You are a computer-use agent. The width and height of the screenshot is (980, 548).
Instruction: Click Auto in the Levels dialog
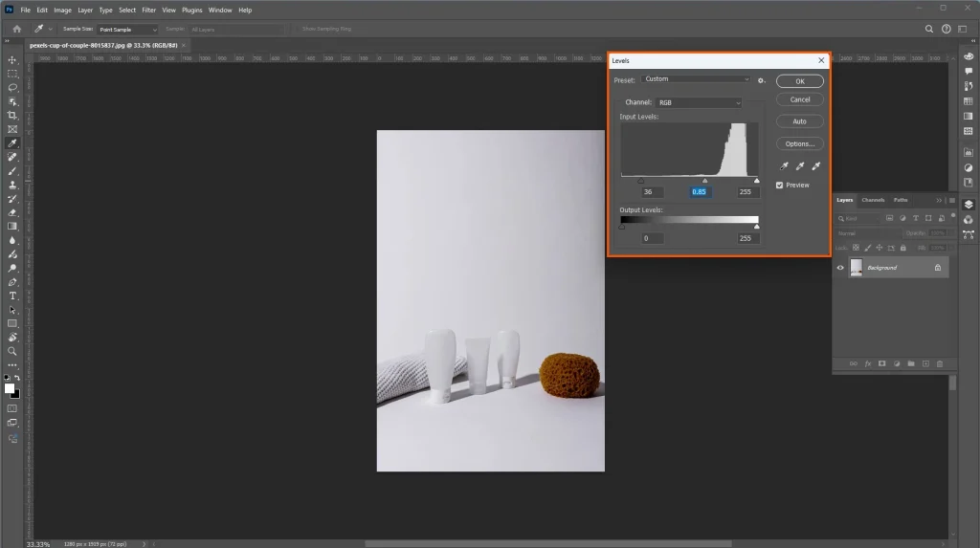[799, 121]
